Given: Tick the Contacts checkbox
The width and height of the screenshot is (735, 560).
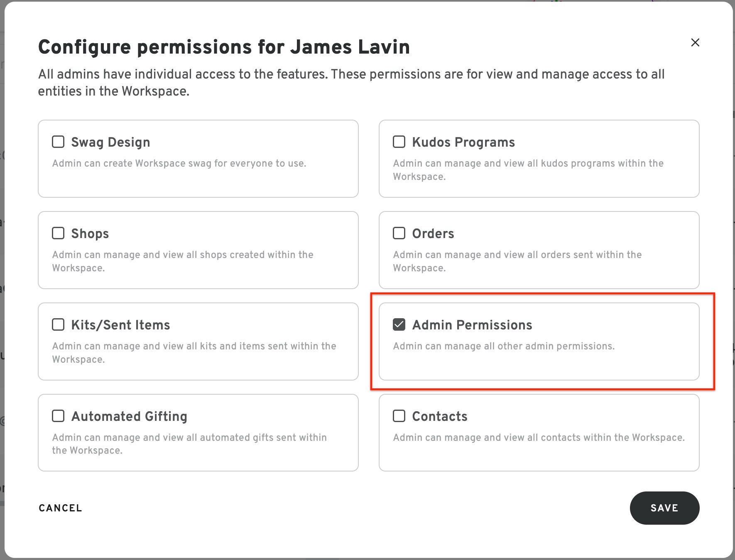Looking at the screenshot, I should [399, 416].
